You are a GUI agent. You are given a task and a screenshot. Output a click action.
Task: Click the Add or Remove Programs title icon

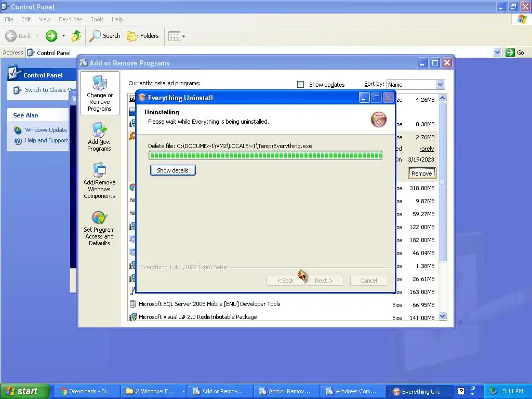pyautogui.click(x=84, y=63)
